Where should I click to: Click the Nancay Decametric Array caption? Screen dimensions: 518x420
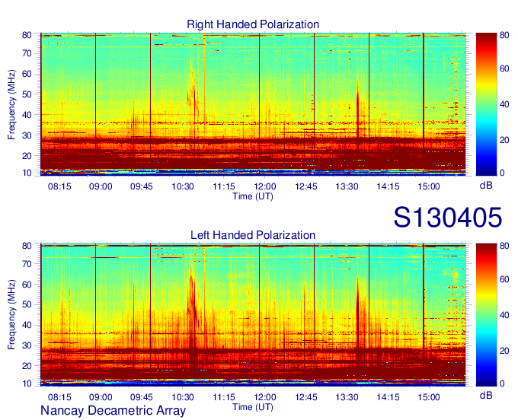pyautogui.click(x=113, y=411)
